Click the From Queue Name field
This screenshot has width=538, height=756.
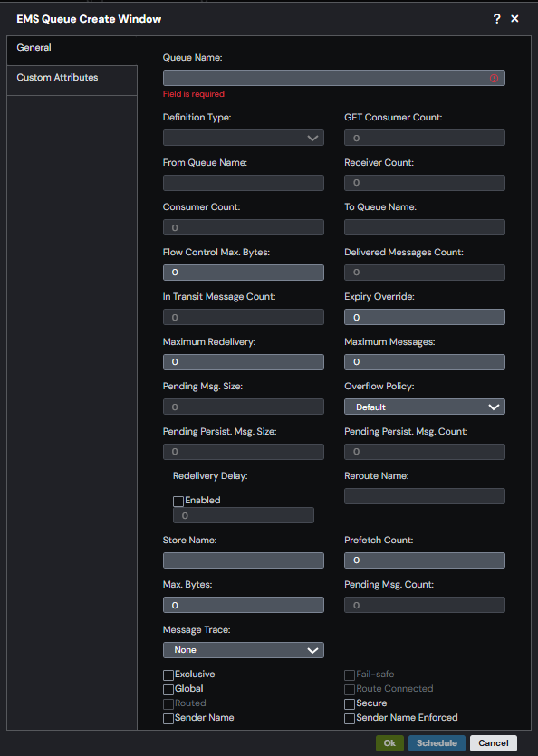click(x=243, y=183)
